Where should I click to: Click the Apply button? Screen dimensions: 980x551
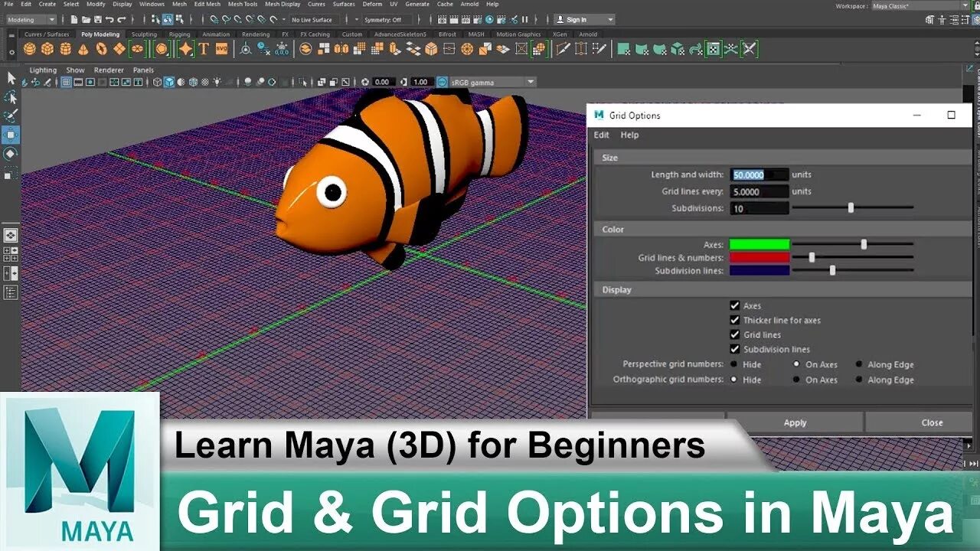(795, 422)
